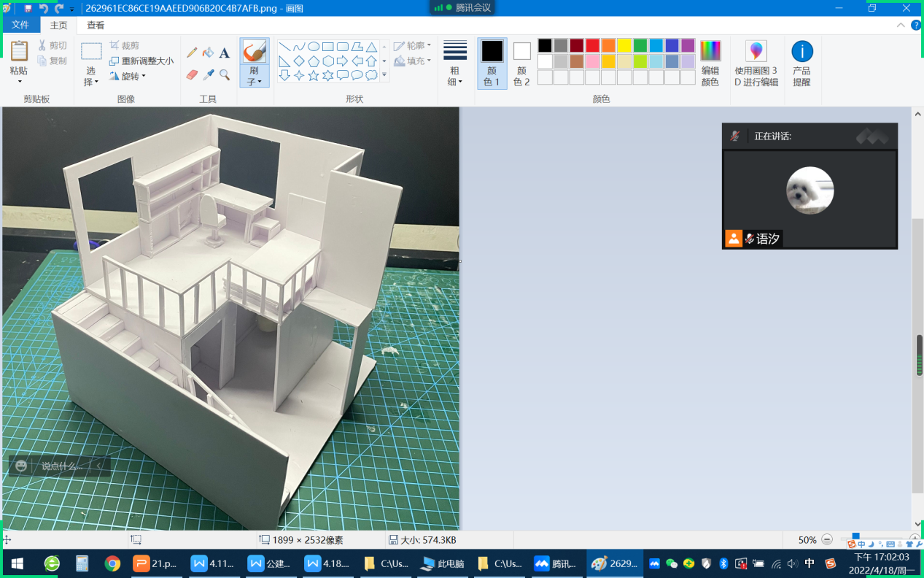Select the Text tool
This screenshot has height=578, width=924.
click(225, 53)
